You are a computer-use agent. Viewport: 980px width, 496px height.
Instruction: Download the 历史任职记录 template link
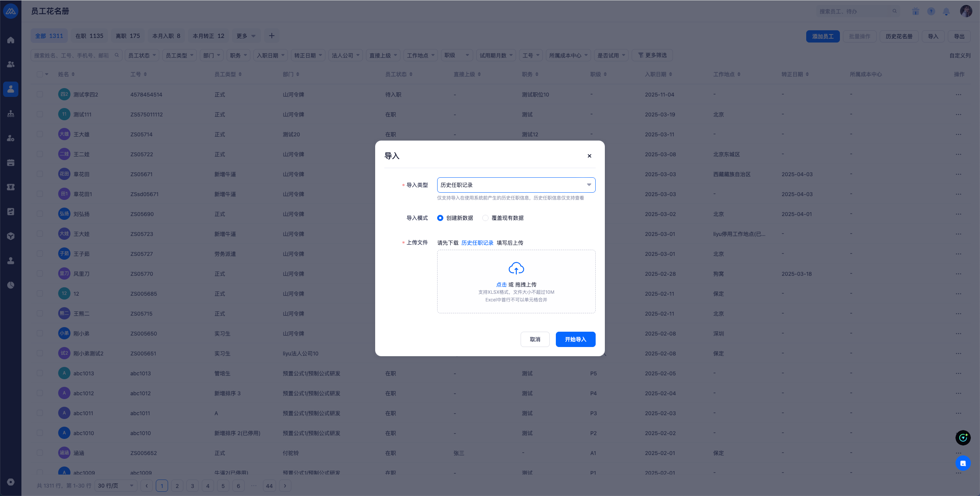pos(477,243)
